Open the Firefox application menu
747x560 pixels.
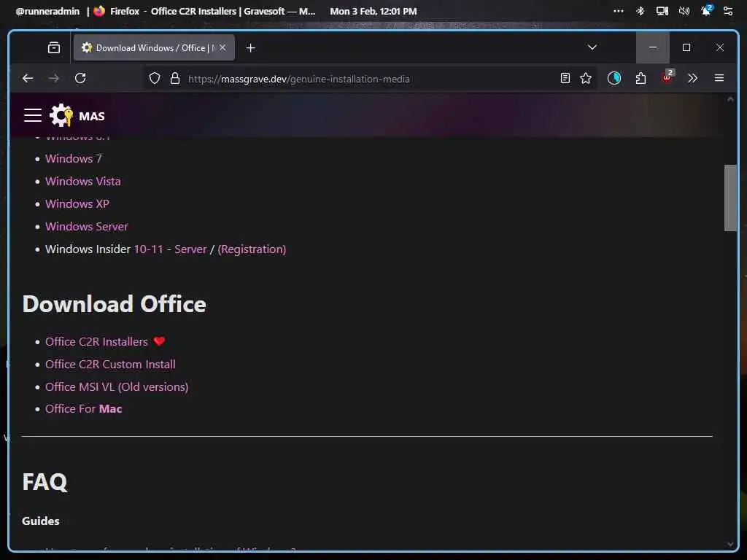pos(719,78)
